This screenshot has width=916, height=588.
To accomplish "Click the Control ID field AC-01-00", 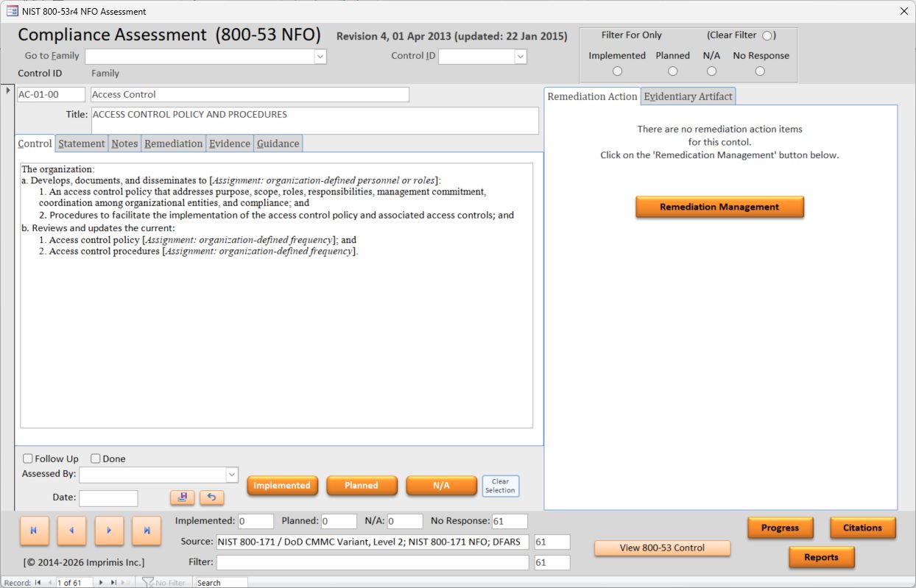I will [52, 94].
